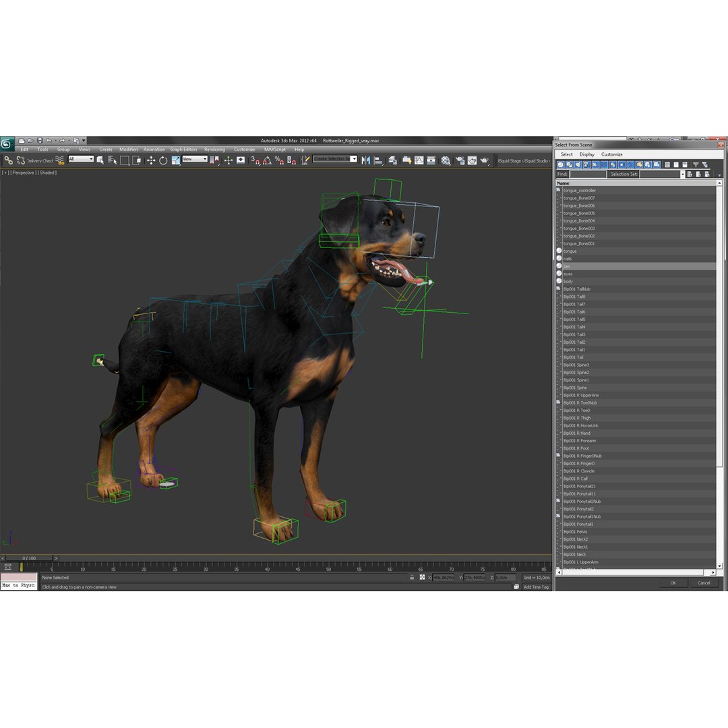Viewport: 728px width, 728px height.
Task: Toggle Window/Crossing selection mode
Action: (136, 160)
